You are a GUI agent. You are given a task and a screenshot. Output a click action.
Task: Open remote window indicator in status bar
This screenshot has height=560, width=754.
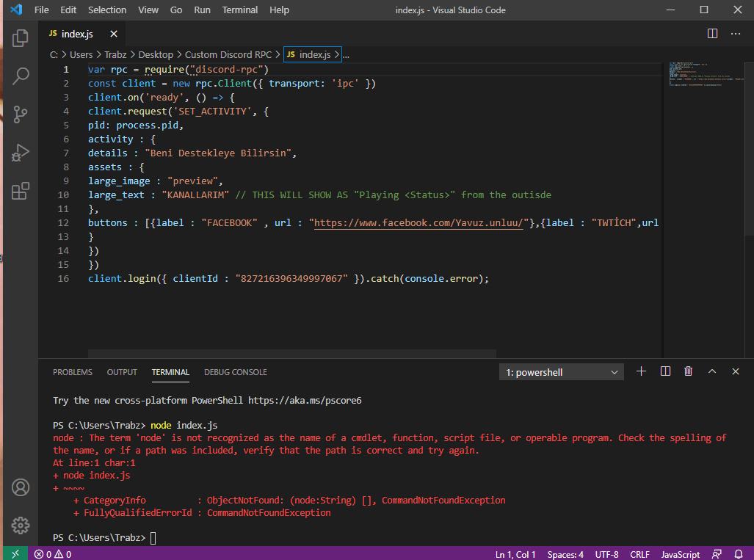tap(15, 554)
